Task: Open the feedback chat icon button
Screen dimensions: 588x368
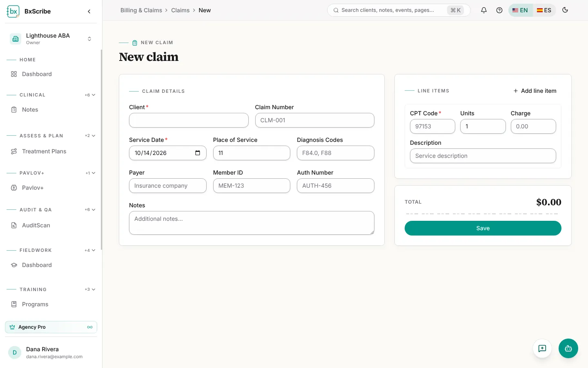Action: [x=542, y=348]
